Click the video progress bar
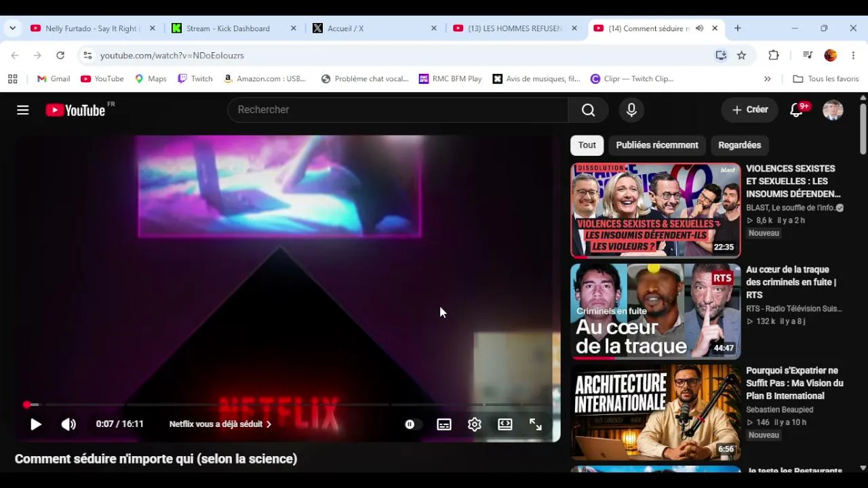The image size is (868, 488). click(288, 405)
